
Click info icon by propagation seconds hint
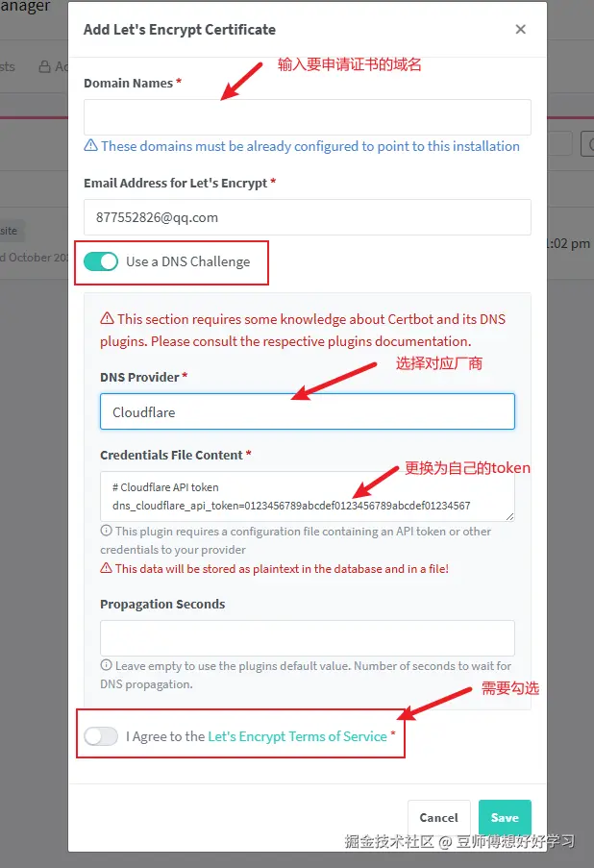(x=106, y=665)
